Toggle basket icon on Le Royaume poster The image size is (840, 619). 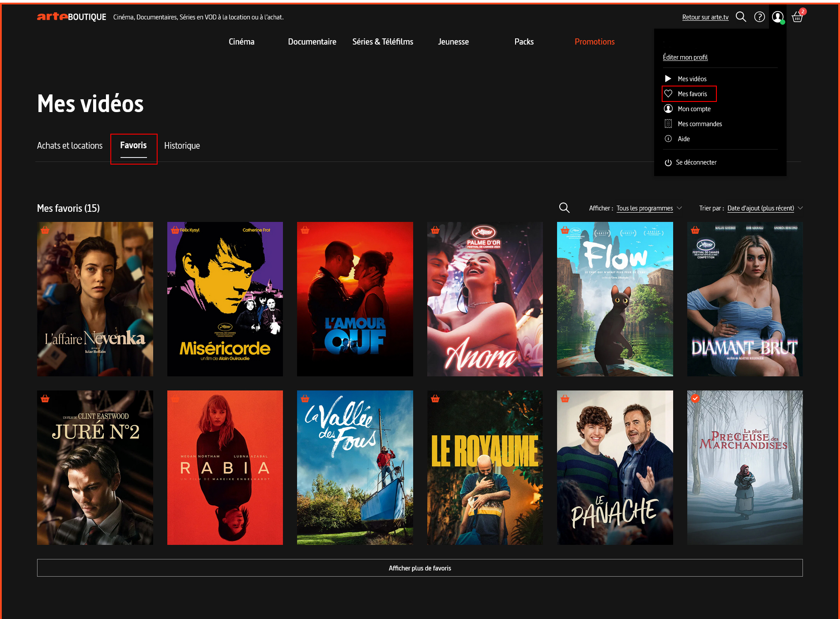[435, 398]
